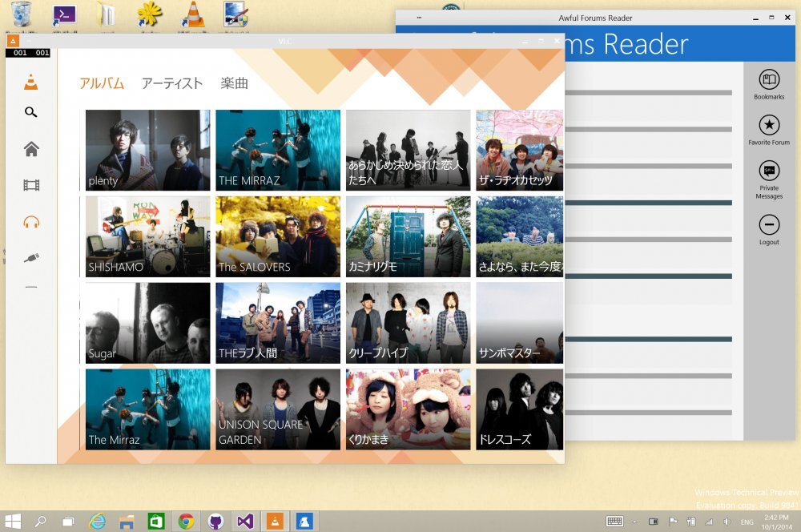Select the アルバム tab heading
This screenshot has width=801, height=532.
[102, 83]
